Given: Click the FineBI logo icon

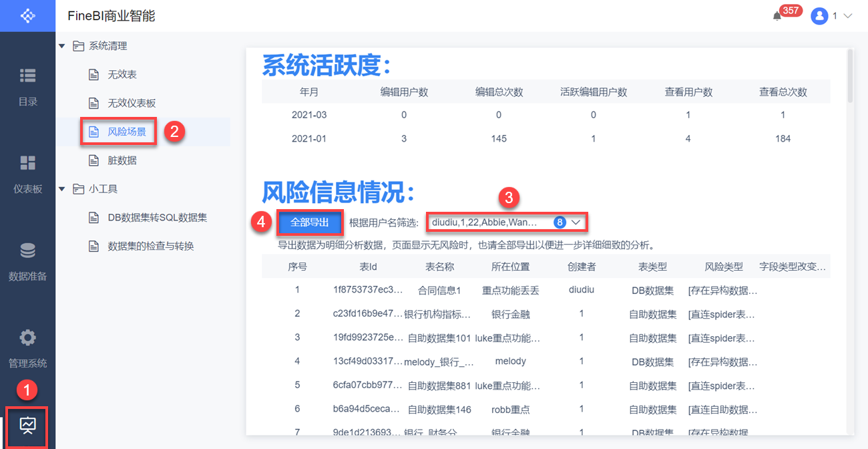Looking at the screenshot, I should (x=27, y=15).
